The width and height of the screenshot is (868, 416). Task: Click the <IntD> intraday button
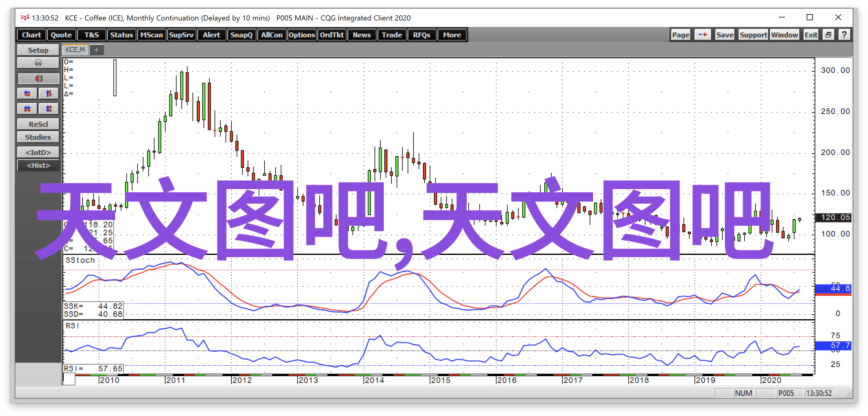pos(38,152)
